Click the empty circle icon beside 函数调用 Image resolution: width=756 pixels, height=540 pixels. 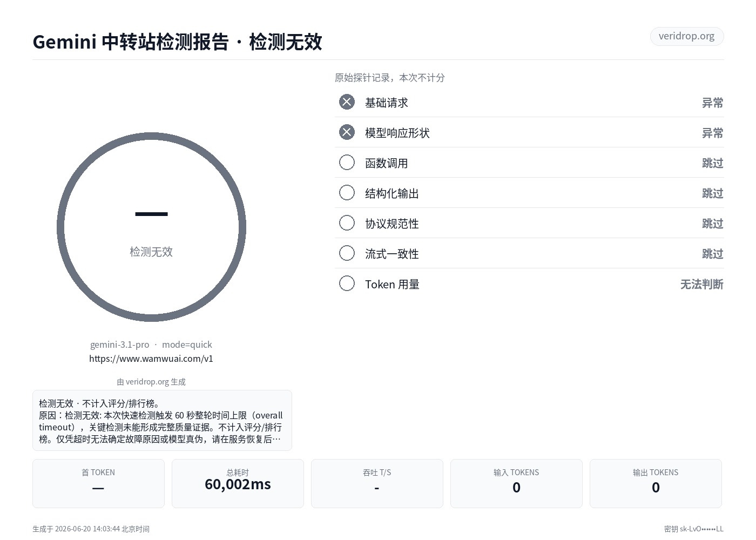(x=347, y=163)
